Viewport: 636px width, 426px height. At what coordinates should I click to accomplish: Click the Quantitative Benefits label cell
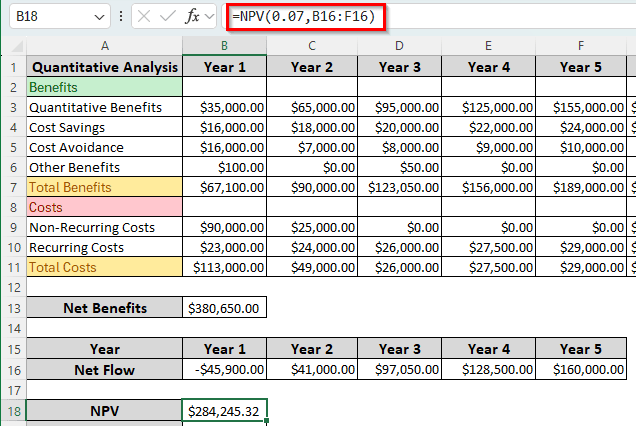[105, 107]
